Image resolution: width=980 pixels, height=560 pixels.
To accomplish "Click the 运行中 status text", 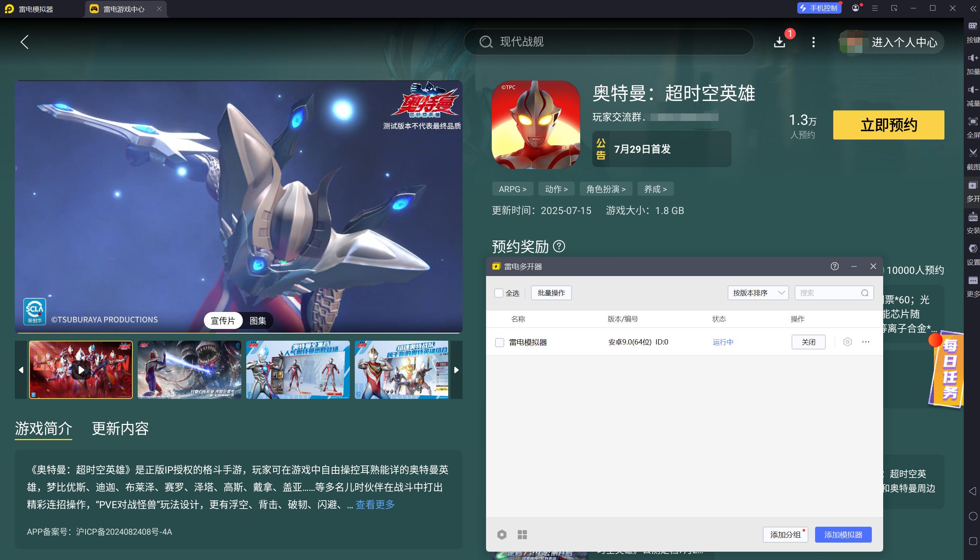I will pyautogui.click(x=723, y=342).
